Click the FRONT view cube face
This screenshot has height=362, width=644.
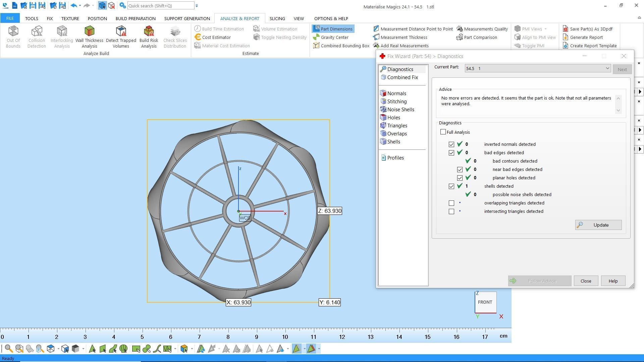pyautogui.click(x=485, y=302)
